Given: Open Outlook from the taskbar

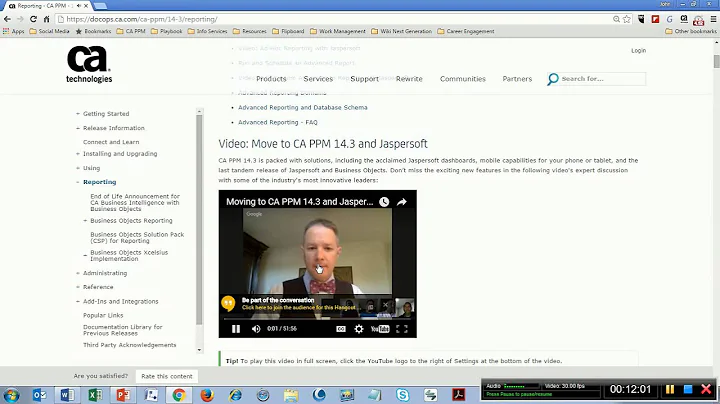Looking at the screenshot, I should click(39, 395).
